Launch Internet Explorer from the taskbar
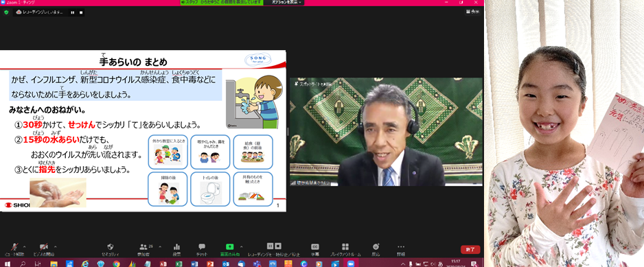The height and width of the screenshot is (267, 644). 85,264
